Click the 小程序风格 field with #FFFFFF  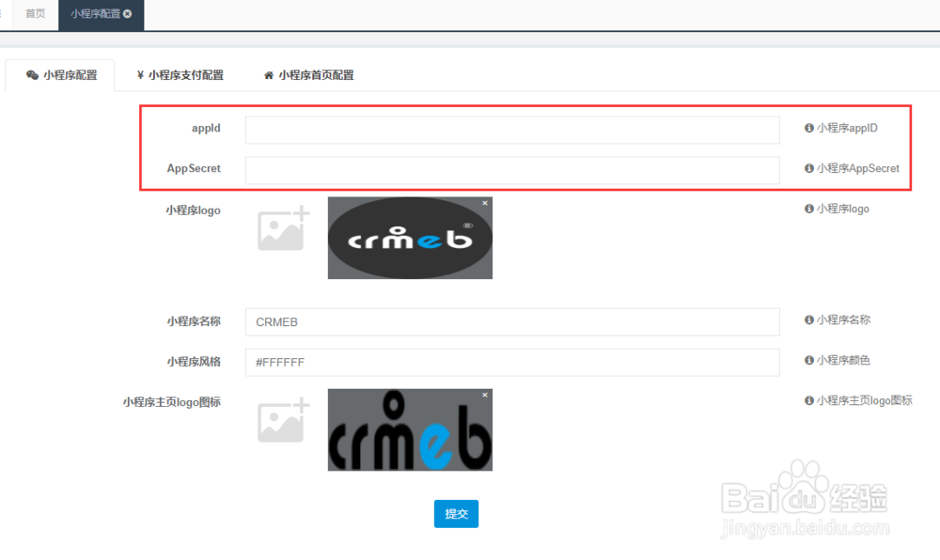coord(512,363)
